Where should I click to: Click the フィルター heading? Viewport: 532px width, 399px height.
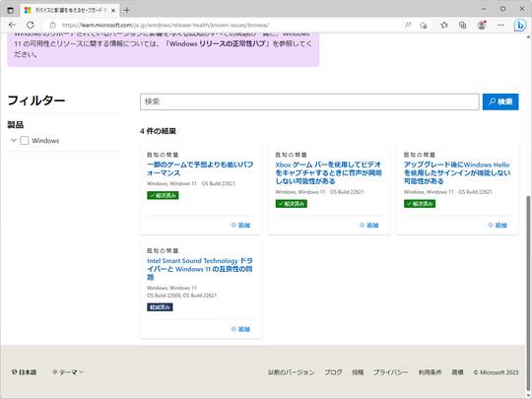click(36, 100)
